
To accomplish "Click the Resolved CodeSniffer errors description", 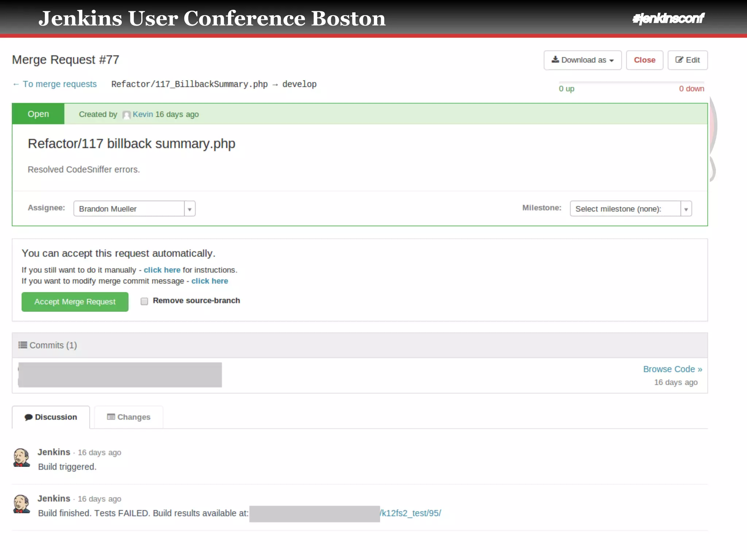I will pos(84,170).
